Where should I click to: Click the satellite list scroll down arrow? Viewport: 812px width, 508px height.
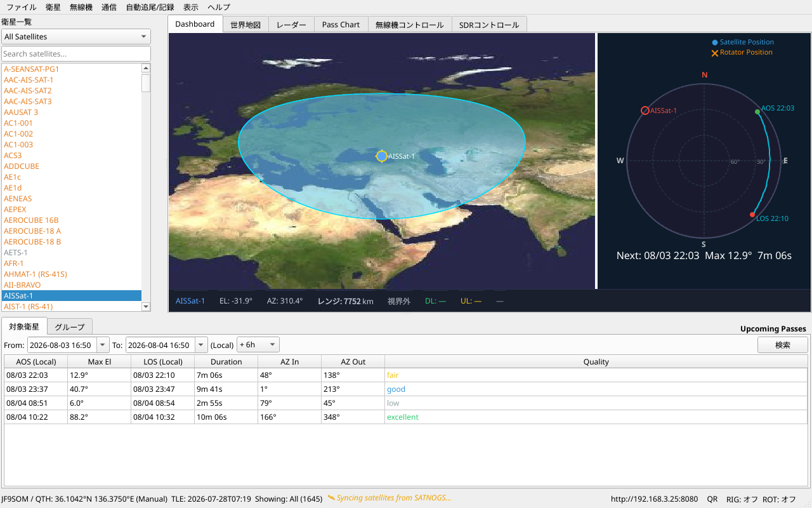[x=146, y=307]
